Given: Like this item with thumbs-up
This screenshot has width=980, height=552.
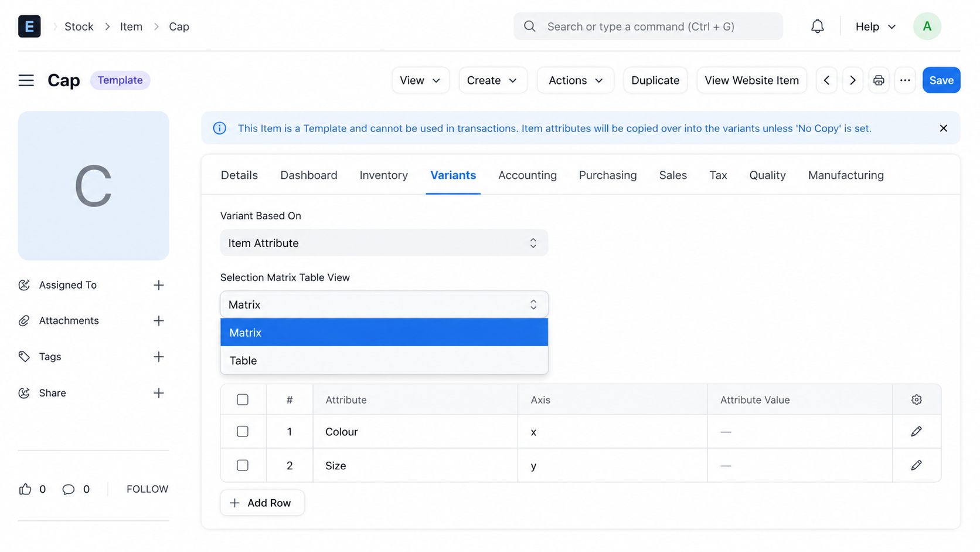Looking at the screenshot, I should click(25, 489).
